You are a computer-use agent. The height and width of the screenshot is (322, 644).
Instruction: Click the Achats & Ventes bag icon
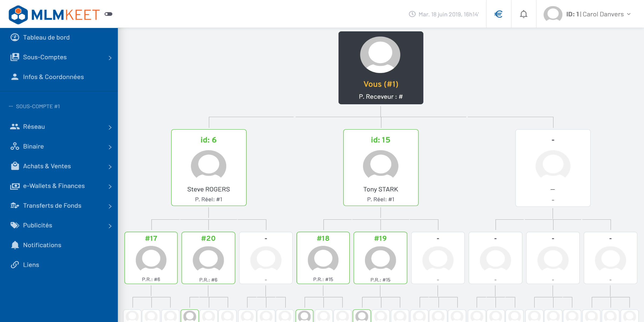point(15,166)
